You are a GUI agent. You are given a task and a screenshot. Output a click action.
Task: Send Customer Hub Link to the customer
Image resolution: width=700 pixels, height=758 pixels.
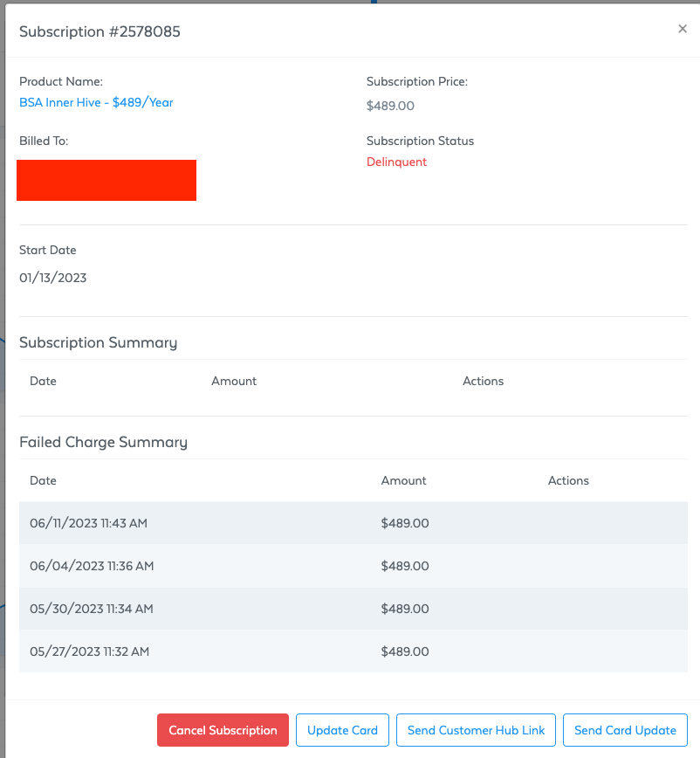476,730
